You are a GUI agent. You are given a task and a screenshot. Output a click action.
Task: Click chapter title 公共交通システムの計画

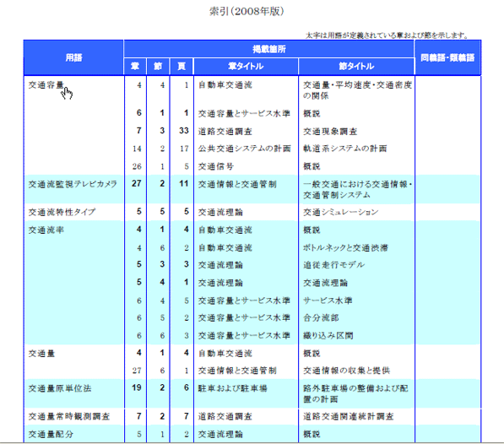pyautogui.click(x=245, y=149)
